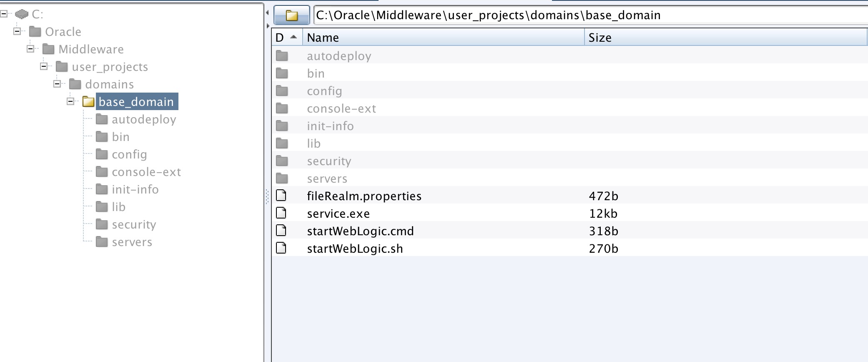Select Middleware label in the folder tree
Screen dimensions: 868x362
tap(91, 49)
